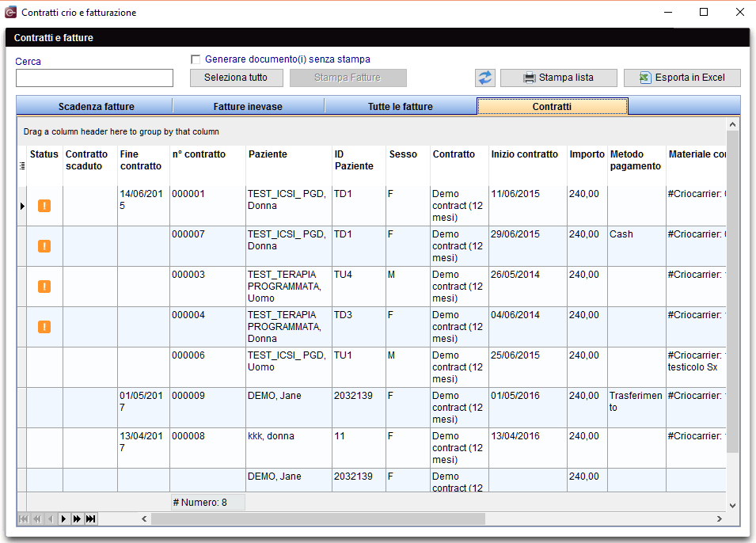Click the Cerca search input field
The height and width of the screenshot is (543, 756).
tap(94, 78)
